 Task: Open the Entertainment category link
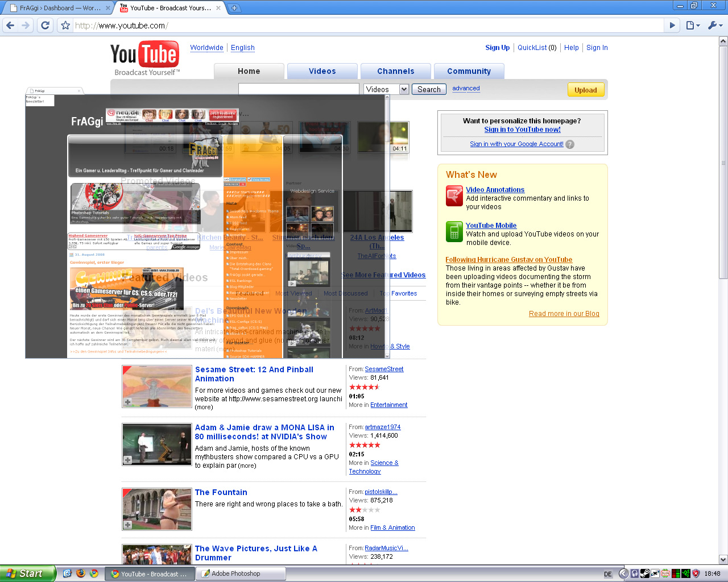point(389,405)
